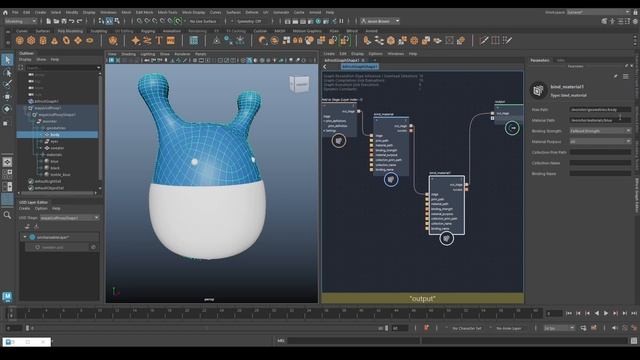Click the circular icon under selected bind_material node
This screenshot has width=640, height=360.
446,238
